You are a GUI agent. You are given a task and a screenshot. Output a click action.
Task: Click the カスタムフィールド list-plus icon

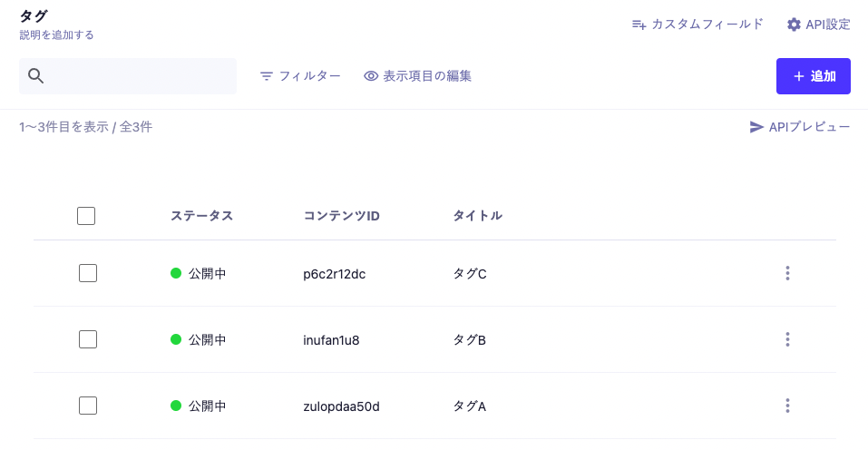pos(639,24)
